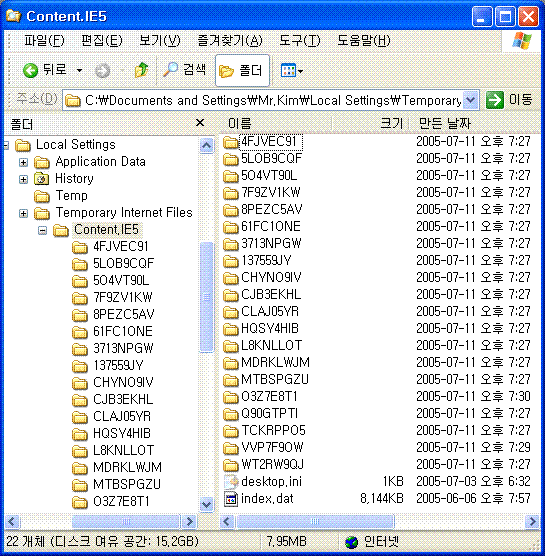Select 7F9ZV1KW folder icon in file list
Screen dimensions: 545x556
click(230, 193)
